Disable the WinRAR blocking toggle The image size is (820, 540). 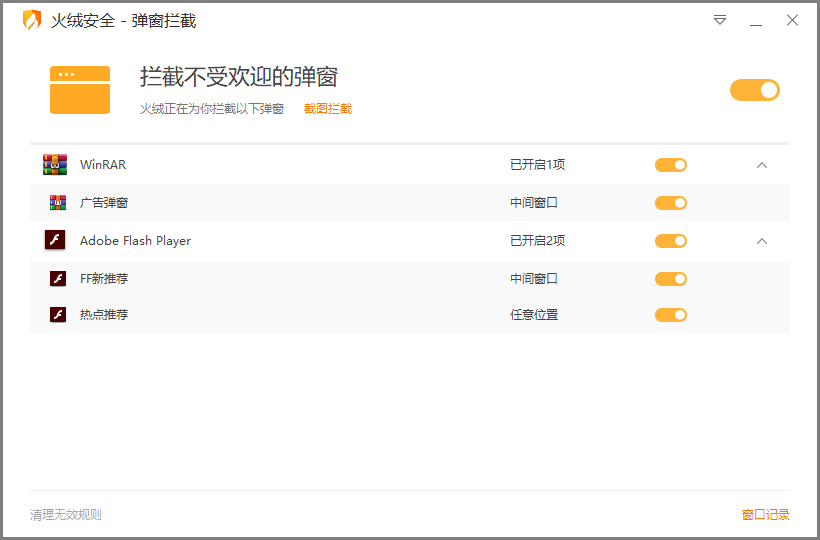click(671, 165)
